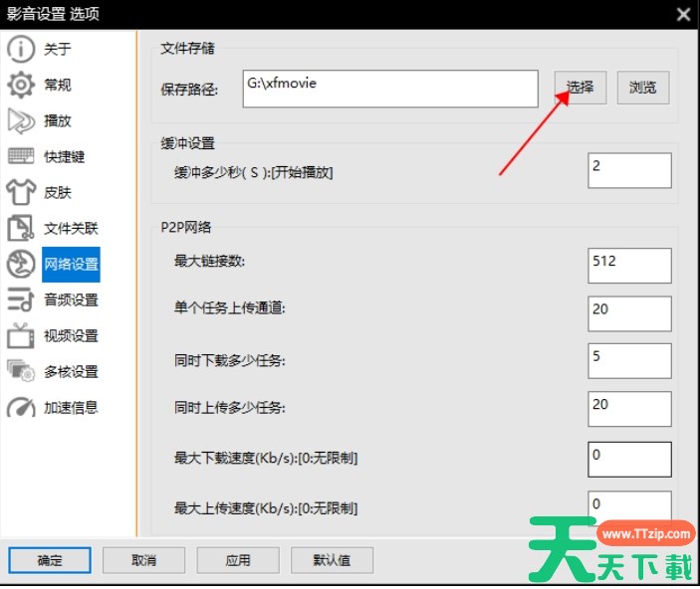The image size is (700, 589).
Task: Open 加速信息 page
Action: pos(71,407)
